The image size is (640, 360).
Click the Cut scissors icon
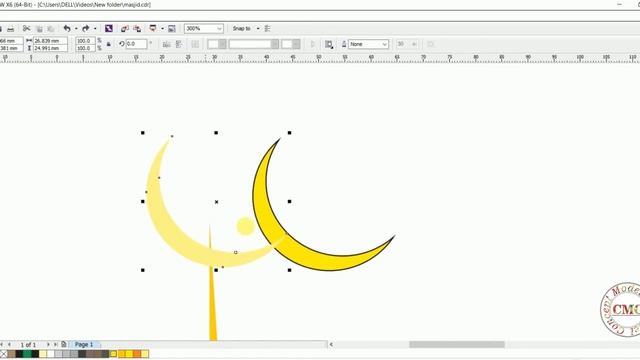[x=27, y=29]
